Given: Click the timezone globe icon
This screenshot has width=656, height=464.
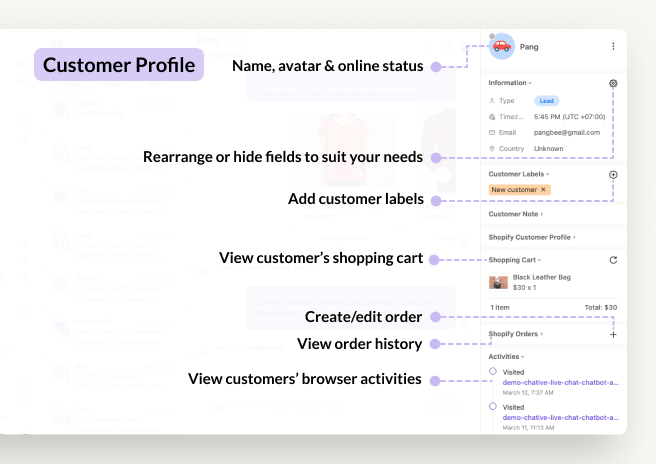Looking at the screenshot, I should [x=492, y=117].
